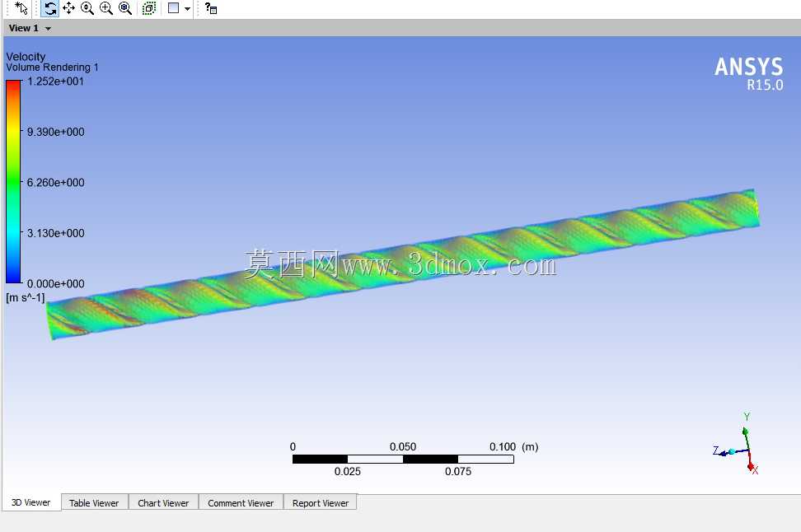Select the Pan view tool

[68, 8]
